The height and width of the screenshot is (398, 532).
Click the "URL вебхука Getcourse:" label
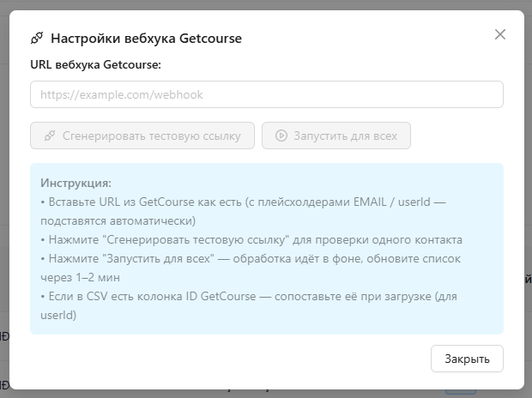96,64
